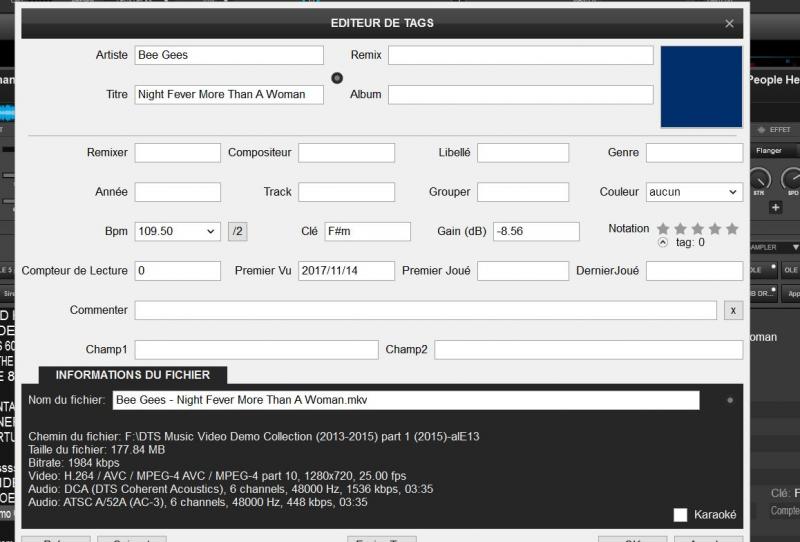Click the blue cover art thumbnail
The width and height of the screenshot is (800, 542).
coord(701,86)
